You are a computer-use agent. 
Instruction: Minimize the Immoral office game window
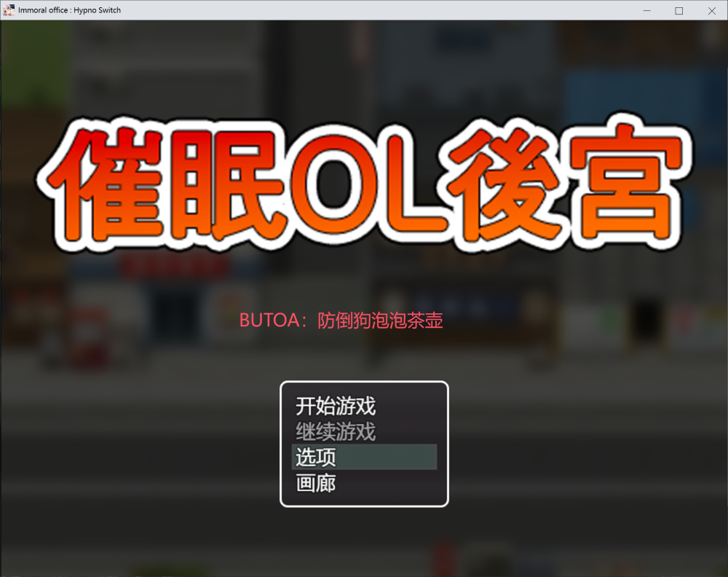click(x=646, y=10)
